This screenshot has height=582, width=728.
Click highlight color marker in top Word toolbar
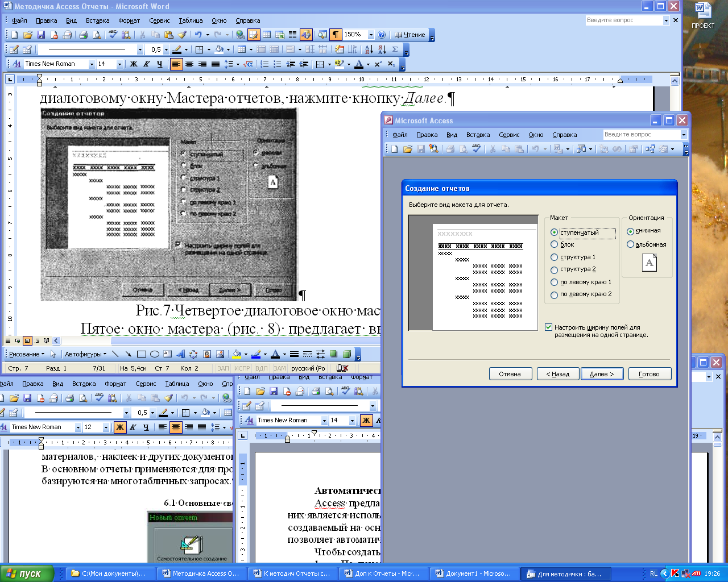(339, 64)
